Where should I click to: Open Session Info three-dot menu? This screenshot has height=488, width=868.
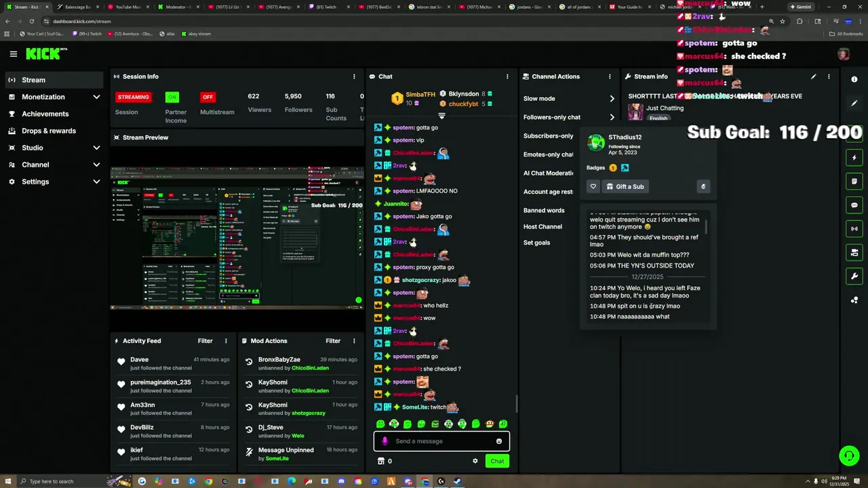point(353,77)
